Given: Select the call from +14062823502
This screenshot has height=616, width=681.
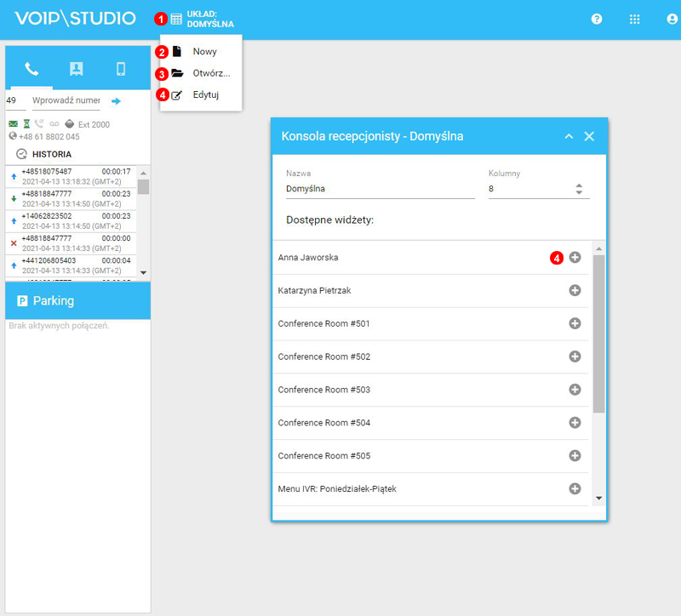Looking at the screenshot, I should (72, 220).
